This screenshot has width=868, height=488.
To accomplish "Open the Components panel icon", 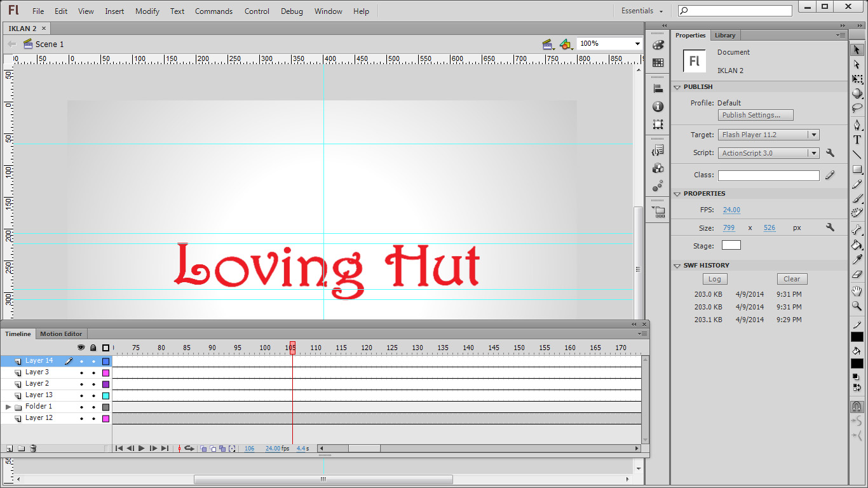I will pos(658,168).
